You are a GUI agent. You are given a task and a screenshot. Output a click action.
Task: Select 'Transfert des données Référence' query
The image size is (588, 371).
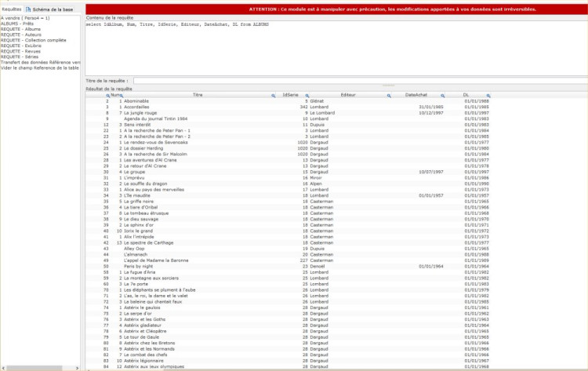coord(40,62)
